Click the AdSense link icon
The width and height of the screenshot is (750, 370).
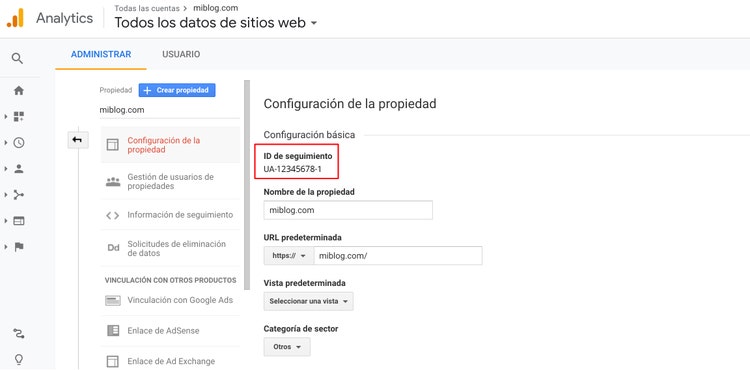[113, 331]
